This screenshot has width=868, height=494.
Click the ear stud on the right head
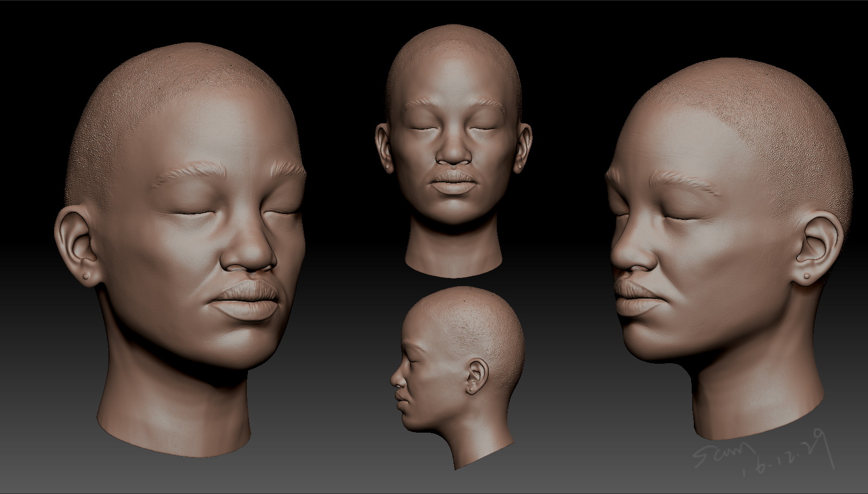807,276
